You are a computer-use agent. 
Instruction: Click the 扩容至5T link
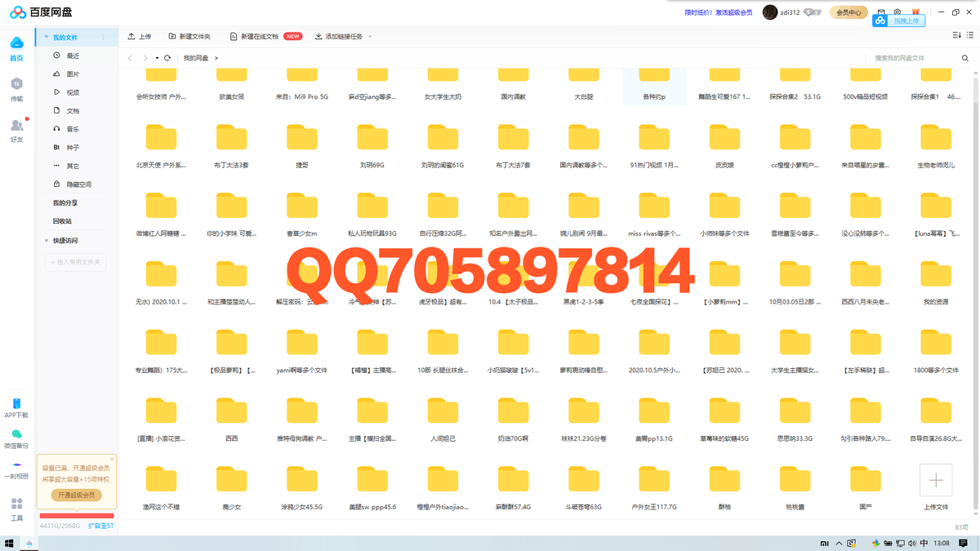pos(100,526)
